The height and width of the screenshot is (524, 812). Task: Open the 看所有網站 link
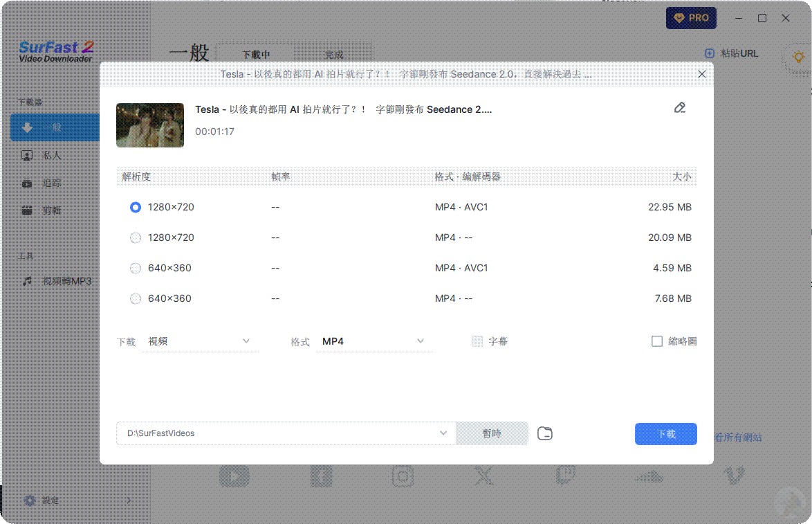coord(739,437)
